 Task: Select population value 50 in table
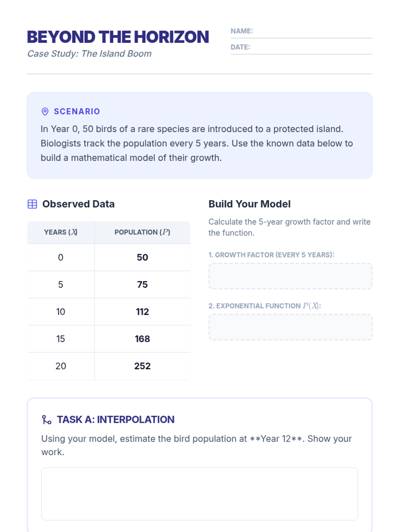[x=142, y=257]
